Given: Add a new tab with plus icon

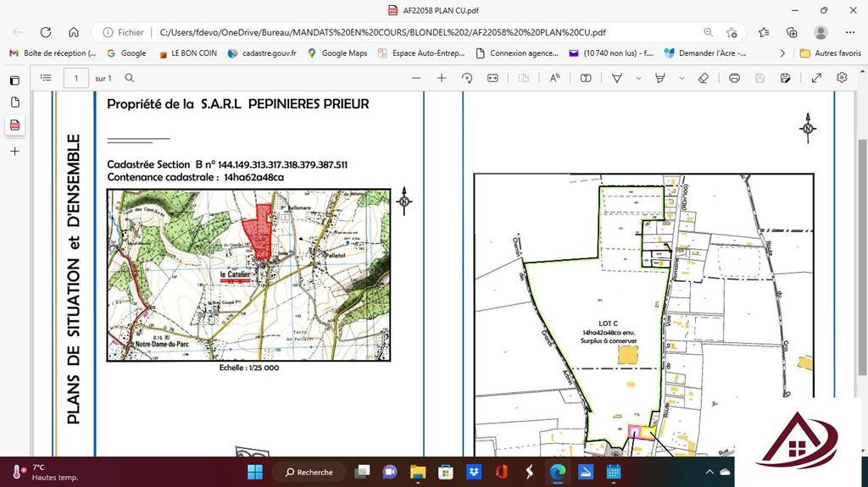Looking at the screenshot, I should (x=15, y=151).
